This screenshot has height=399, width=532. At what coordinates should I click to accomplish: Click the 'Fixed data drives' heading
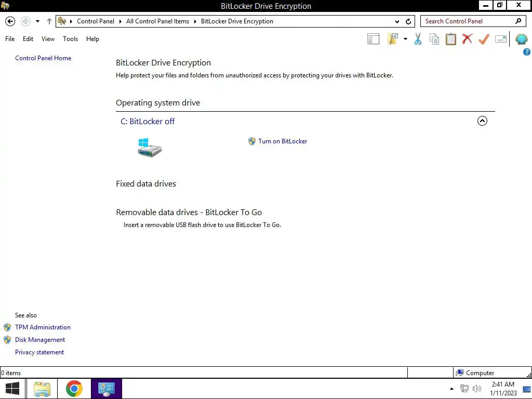146,184
